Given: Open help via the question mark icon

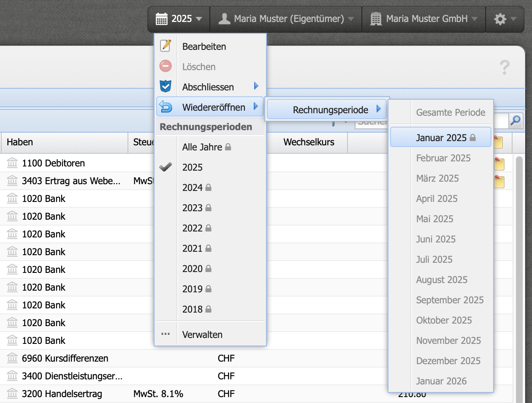Looking at the screenshot, I should click(x=506, y=67).
